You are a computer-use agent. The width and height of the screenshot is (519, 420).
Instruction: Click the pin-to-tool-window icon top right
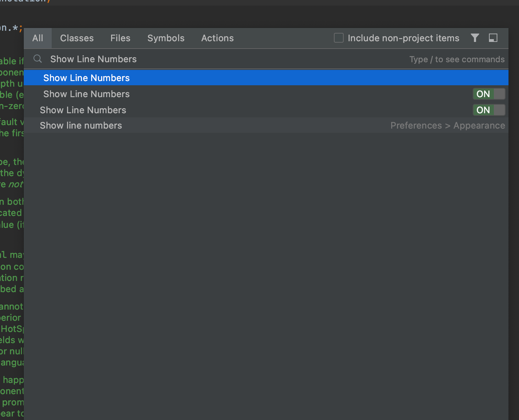click(493, 38)
